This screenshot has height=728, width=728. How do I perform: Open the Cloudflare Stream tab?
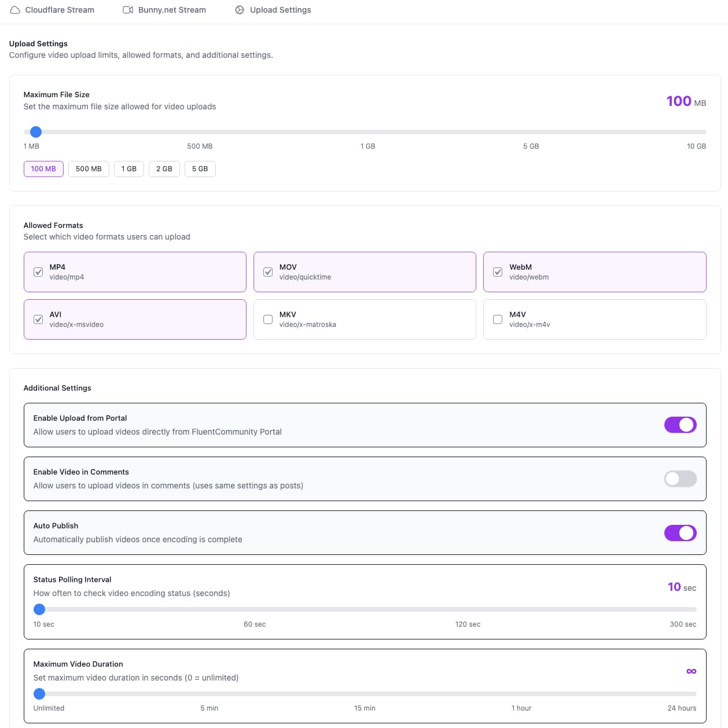coord(52,9)
